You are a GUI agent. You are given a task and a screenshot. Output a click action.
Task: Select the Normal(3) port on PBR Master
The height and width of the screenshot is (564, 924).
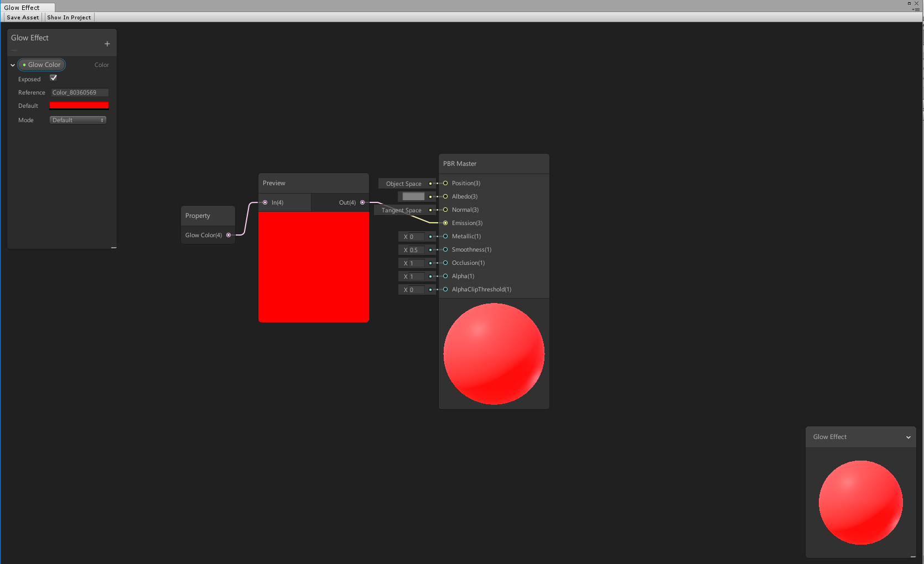[445, 210]
